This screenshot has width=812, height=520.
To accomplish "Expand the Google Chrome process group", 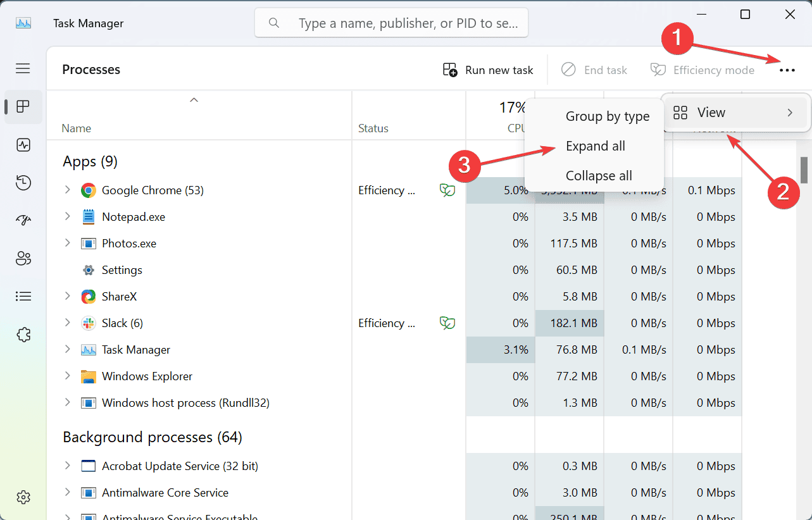I will point(68,190).
